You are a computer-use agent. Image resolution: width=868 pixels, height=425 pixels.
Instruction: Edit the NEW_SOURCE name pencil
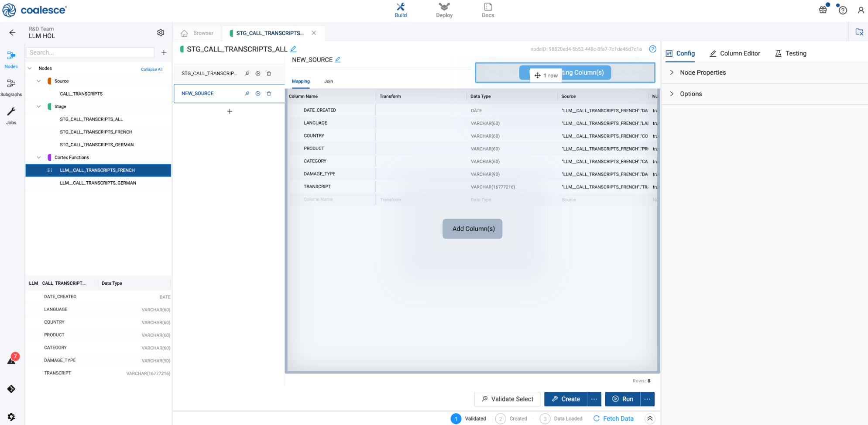(x=338, y=59)
